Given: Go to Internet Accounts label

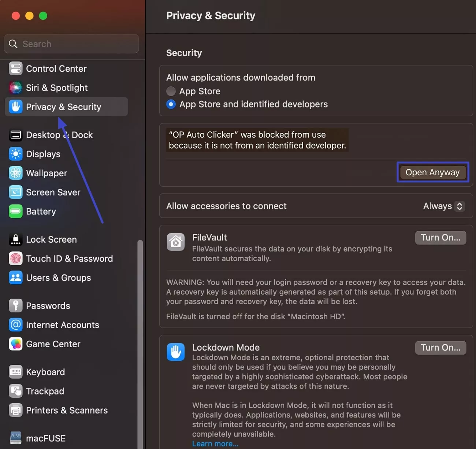Looking at the screenshot, I should 63,325.
